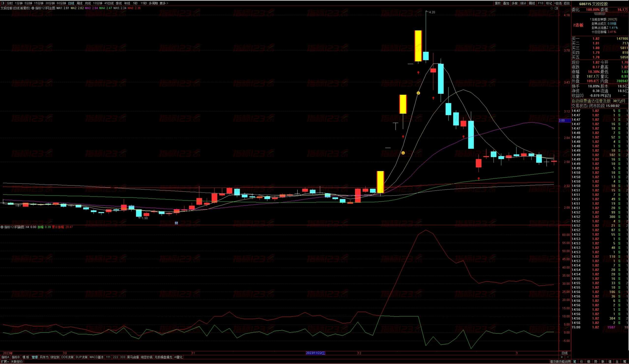
Task: Switch to the 周线 weekly period
Action: click(x=79, y=3)
